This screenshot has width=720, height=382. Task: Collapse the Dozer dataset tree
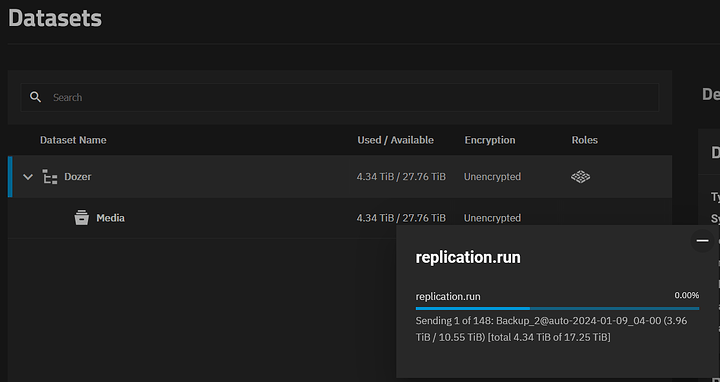tap(28, 177)
